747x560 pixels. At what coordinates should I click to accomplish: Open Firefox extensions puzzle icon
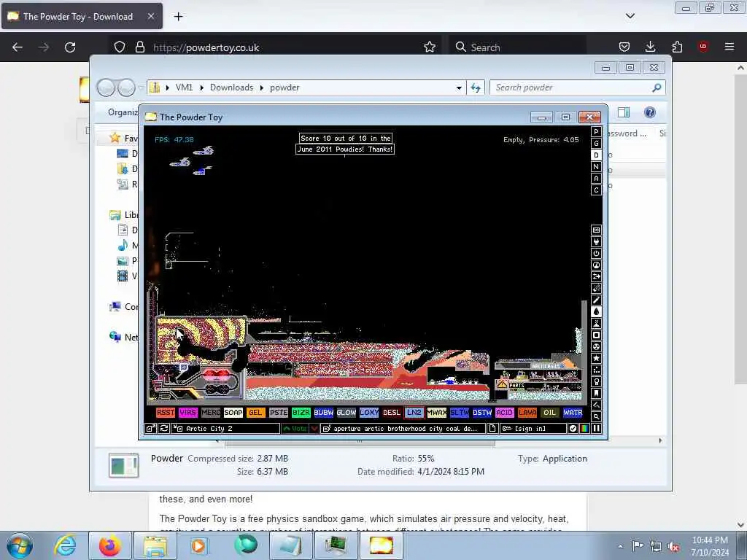click(x=677, y=47)
